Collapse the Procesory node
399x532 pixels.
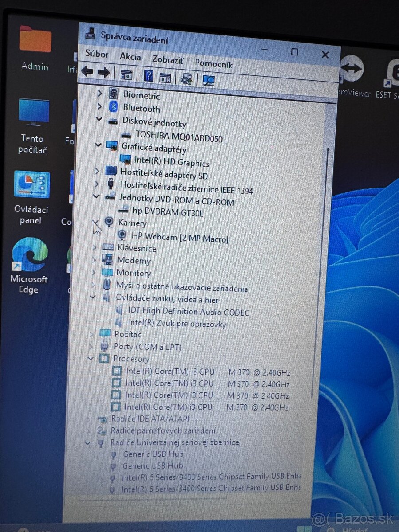coord(91,358)
